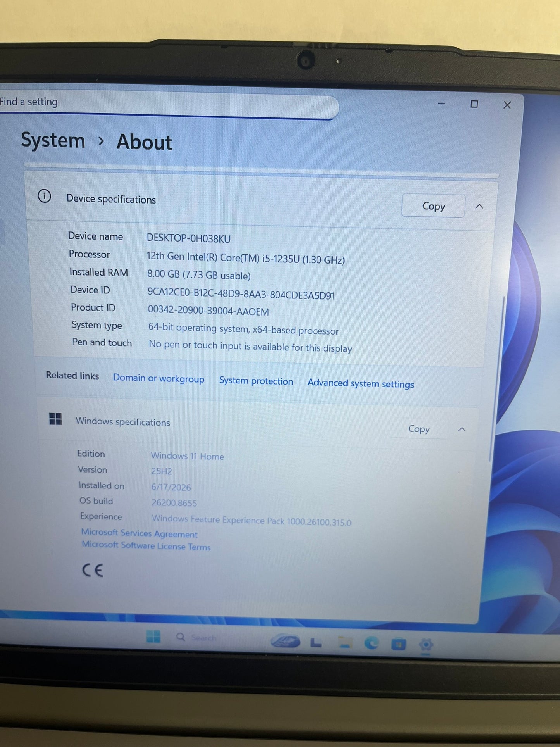Open the Windows Start menu
The height and width of the screenshot is (747, 560).
(x=153, y=636)
